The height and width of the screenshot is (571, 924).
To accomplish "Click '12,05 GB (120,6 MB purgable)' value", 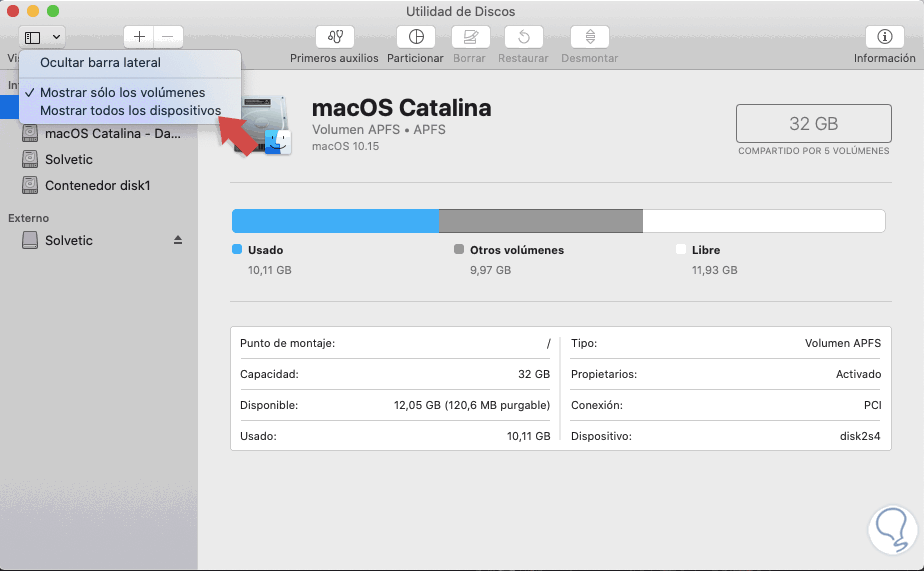I will pyautogui.click(x=472, y=405).
